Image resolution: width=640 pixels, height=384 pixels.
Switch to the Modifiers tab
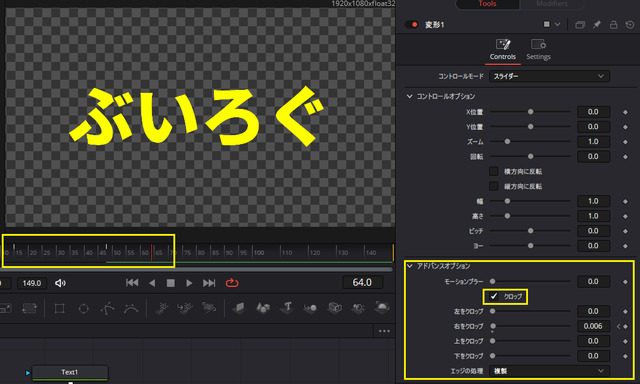[x=551, y=4]
